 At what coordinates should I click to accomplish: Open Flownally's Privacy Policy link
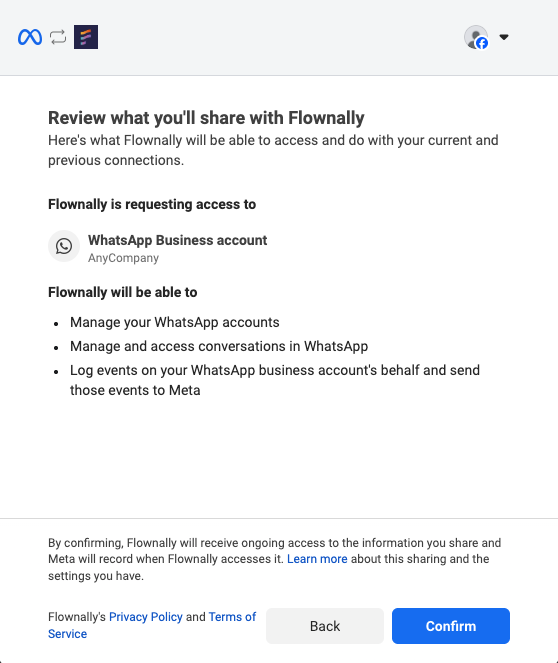[x=146, y=617]
